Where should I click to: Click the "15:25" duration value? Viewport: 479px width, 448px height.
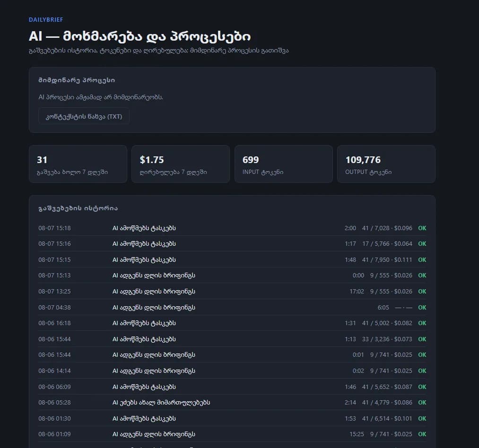tap(357, 434)
